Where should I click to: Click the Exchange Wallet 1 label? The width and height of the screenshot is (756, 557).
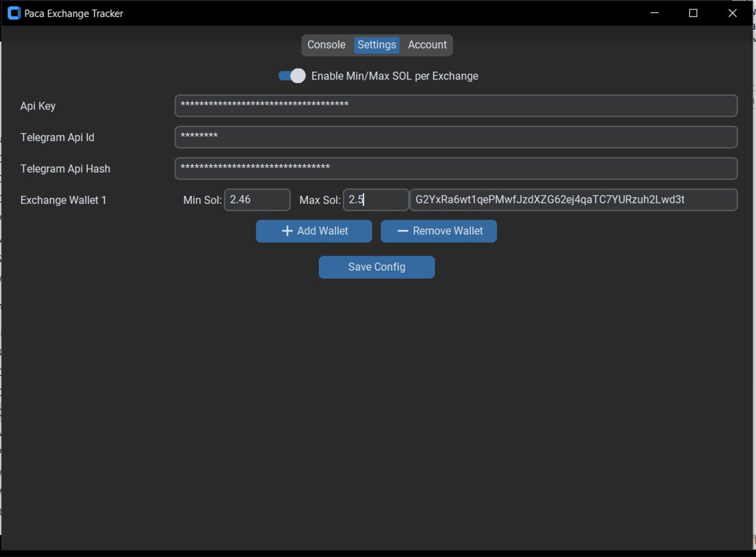pyautogui.click(x=64, y=200)
